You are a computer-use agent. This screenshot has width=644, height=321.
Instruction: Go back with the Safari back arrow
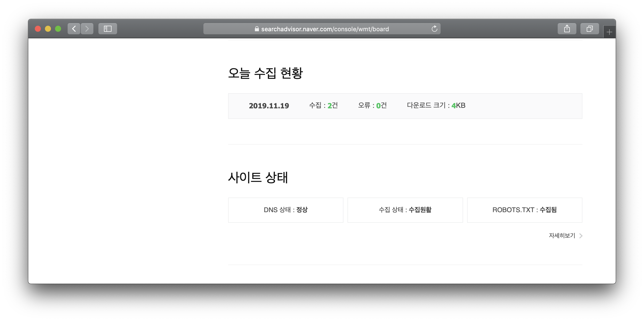[74, 29]
